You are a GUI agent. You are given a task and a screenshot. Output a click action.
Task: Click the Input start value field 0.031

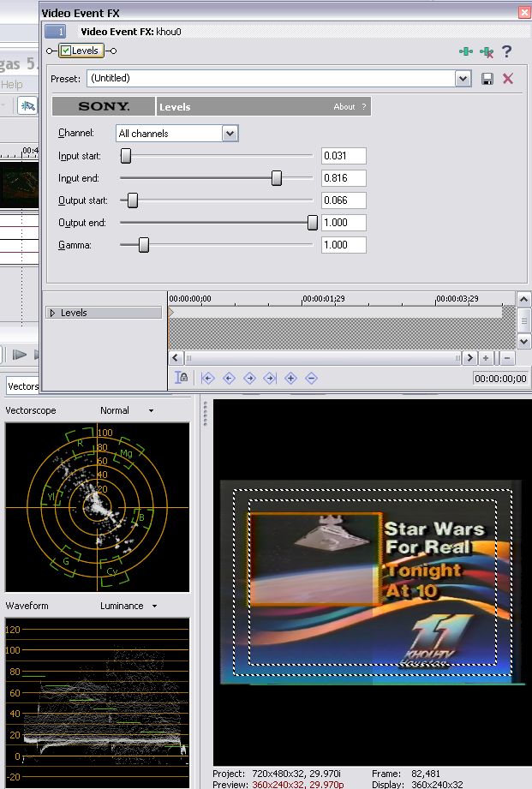[x=344, y=155]
